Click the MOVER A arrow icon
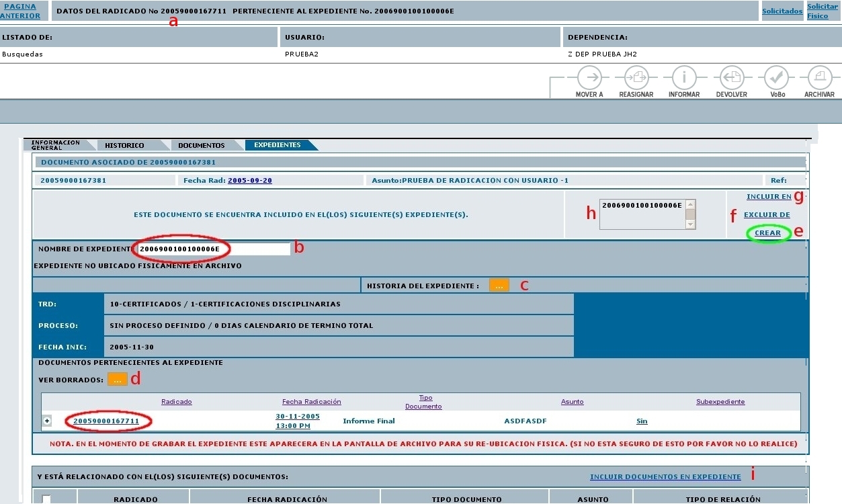 (x=589, y=77)
